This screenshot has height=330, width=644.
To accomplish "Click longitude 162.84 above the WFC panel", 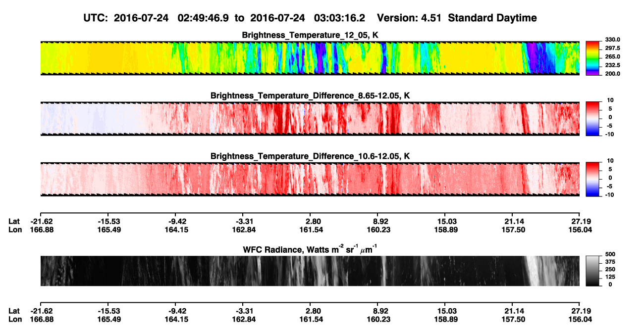I will pyautogui.click(x=243, y=230).
